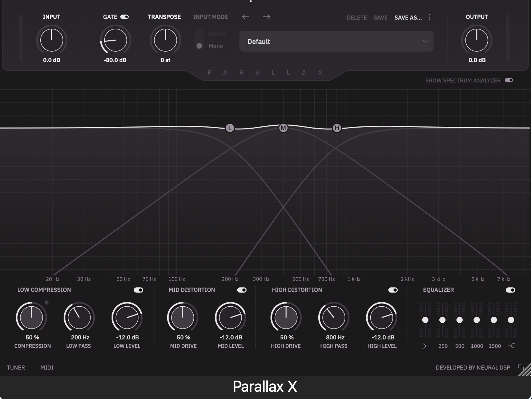This screenshot has width=532, height=399.
Task: Disable the Show Spectrum Analyzer toggle
Action: tap(509, 80)
